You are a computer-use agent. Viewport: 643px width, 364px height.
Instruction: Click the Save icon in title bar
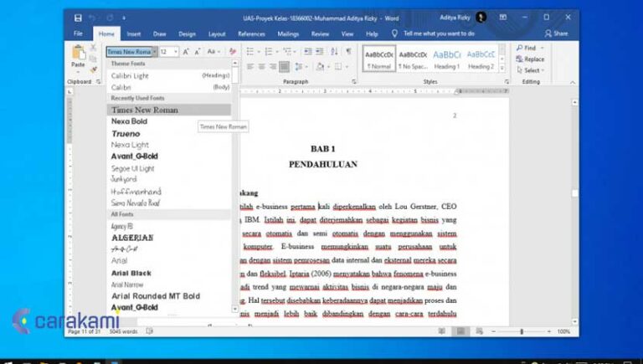point(78,17)
